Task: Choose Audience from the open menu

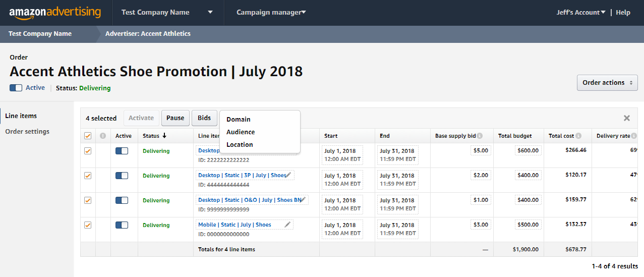Action: click(x=241, y=132)
